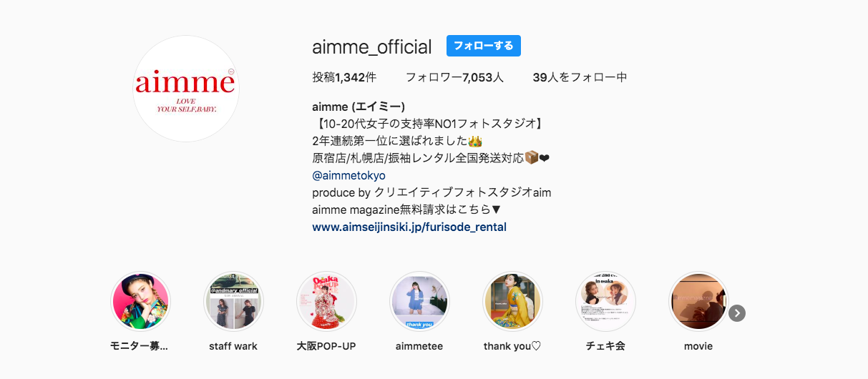This screenshot has height=379, width=868.
Task: Select the aimme_official username heading
Action: point(372,47)
